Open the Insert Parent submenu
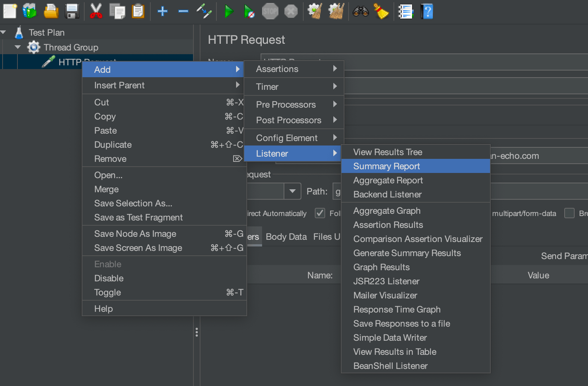 pos(163,85)
